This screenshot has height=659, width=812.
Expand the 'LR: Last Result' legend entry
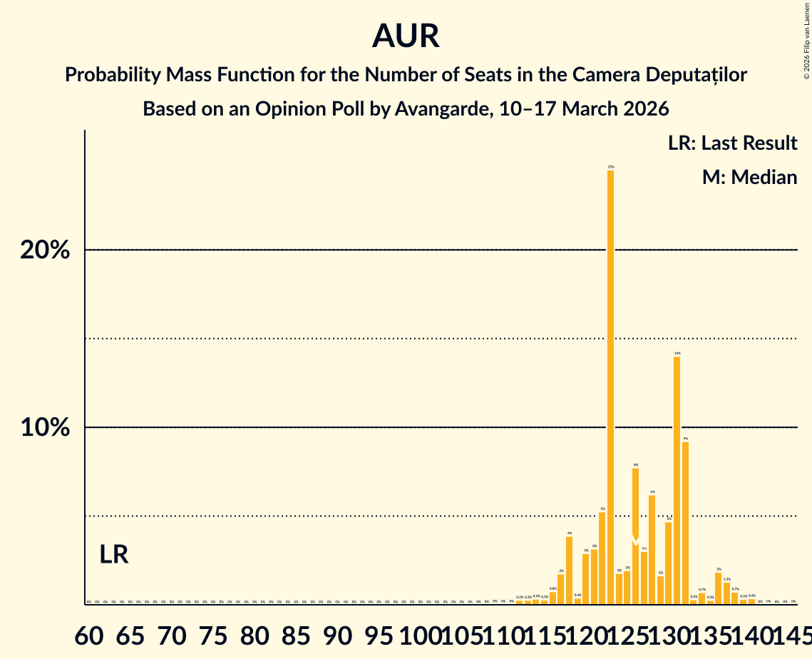click(733, 143)
